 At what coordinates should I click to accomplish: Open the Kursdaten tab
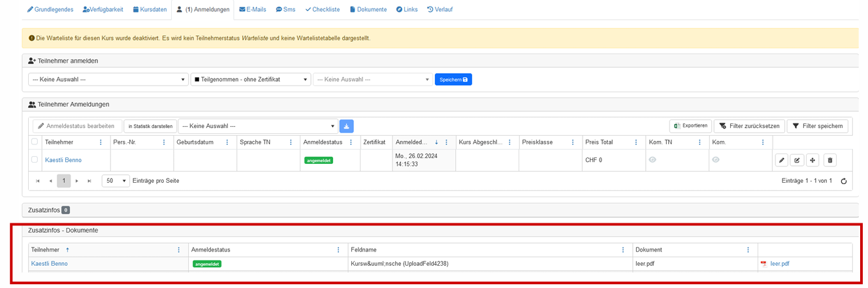[150, 10]
